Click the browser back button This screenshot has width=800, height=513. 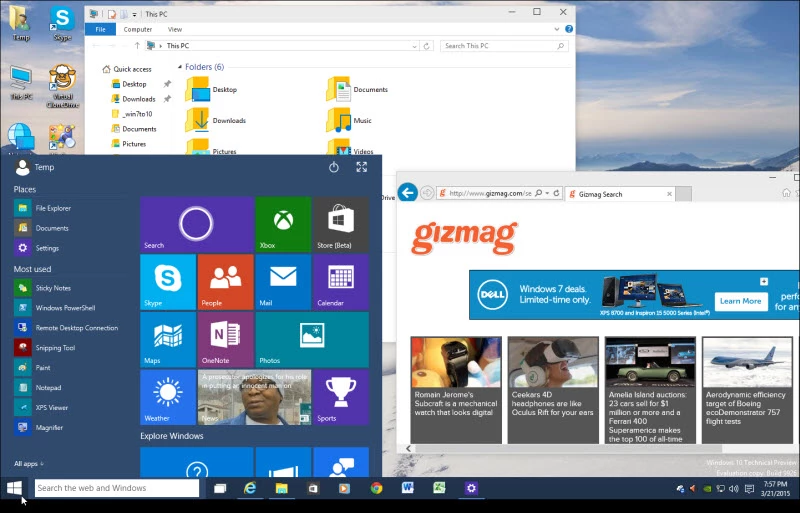click(x=408, y=193)
